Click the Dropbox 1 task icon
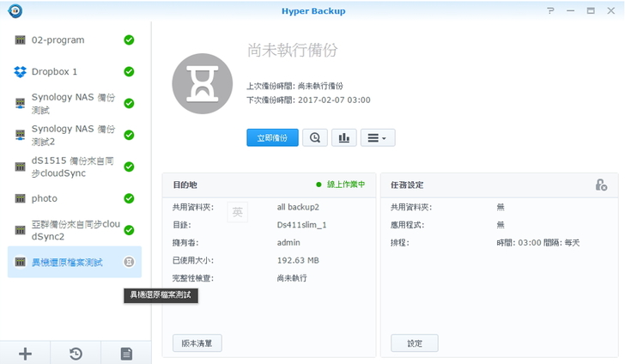 click(20, 71)
